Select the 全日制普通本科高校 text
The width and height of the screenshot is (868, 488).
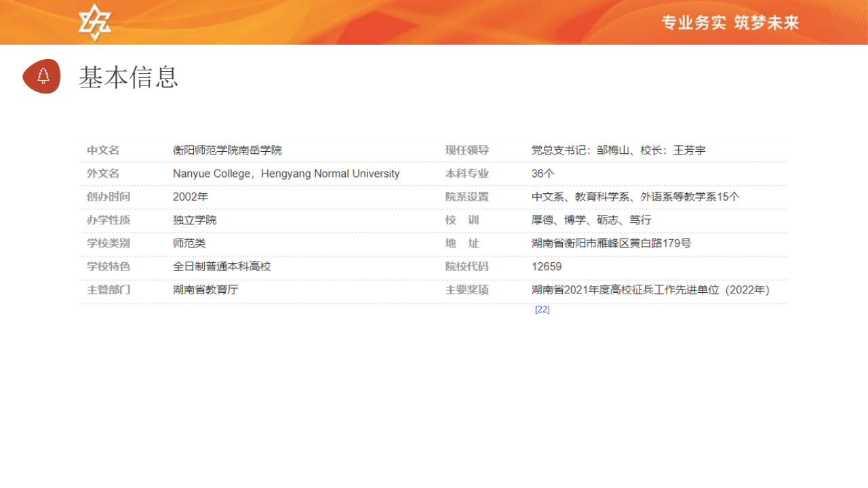222,266
